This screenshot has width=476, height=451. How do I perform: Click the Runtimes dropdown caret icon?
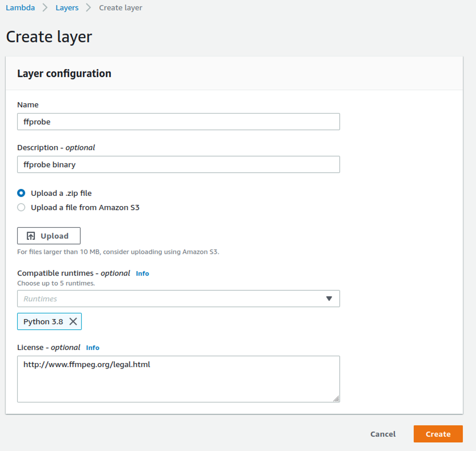tap(330, 299)
